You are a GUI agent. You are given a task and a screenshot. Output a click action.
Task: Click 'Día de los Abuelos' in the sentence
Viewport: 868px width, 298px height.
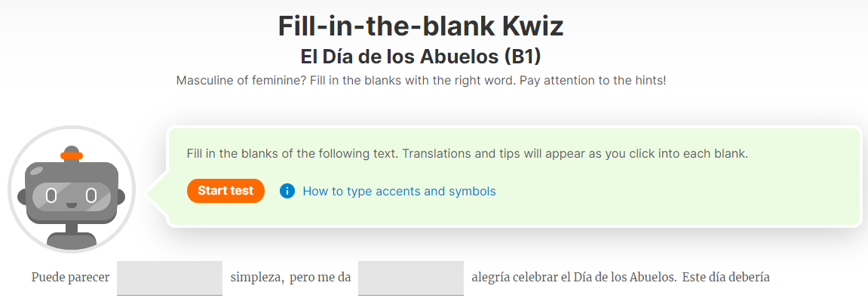(x=624, y=278)
